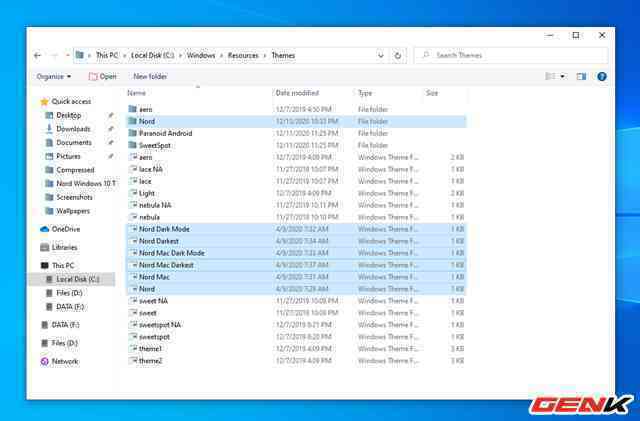Select the Windows breadcrumb
The width and height of the screenshot is (640, 421).
coord(201,56)
